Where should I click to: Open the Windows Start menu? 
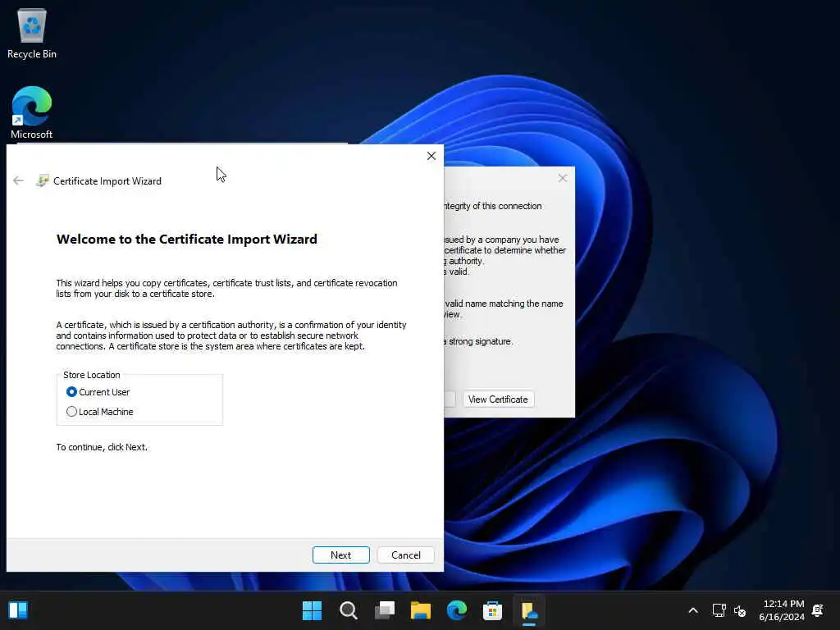tap(312, 610)
